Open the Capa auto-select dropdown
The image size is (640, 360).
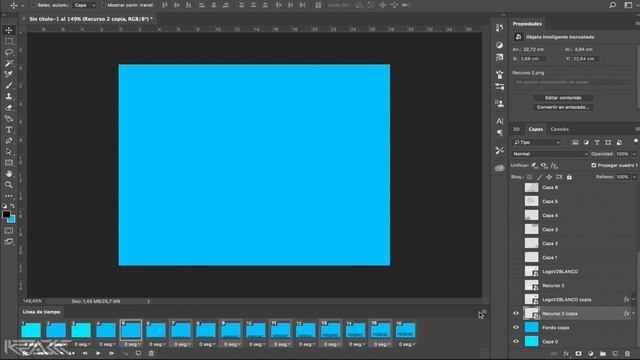(84, 5)
